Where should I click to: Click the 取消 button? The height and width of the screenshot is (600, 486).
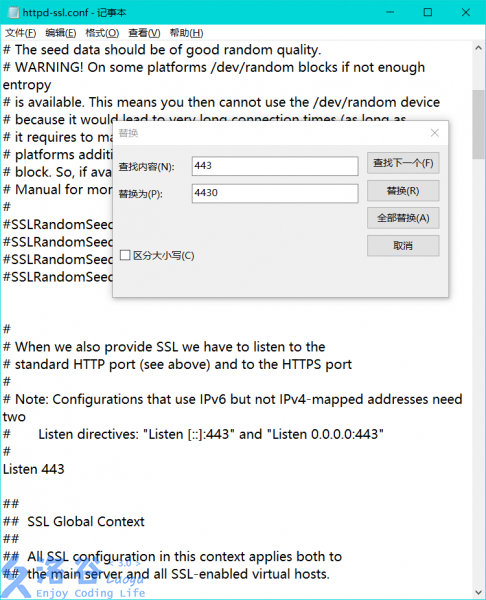(403, 246)
